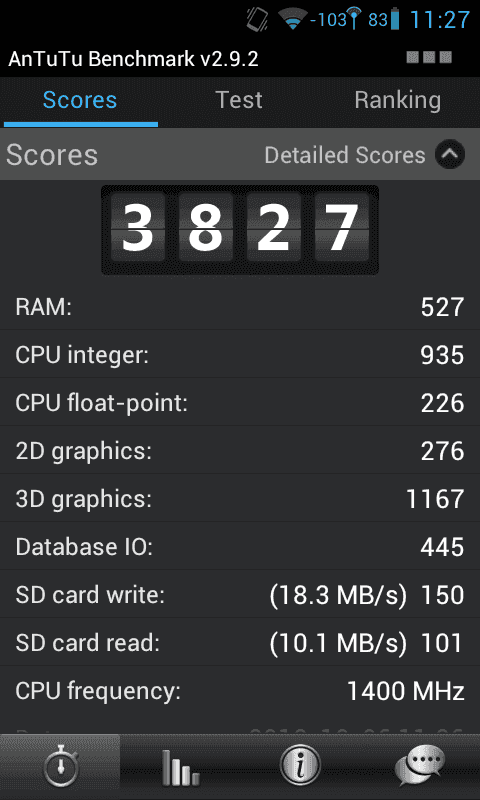Tap the AnTuTu Benchmark v2.9.2 title
Screen dimensions: 480x800
(133, 59)
